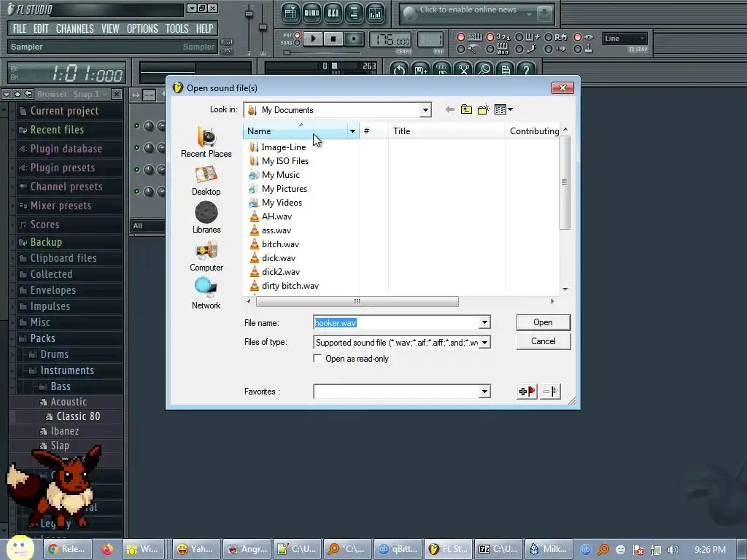
Task: Toggle auto scrolling arrow LED
Action: coord(549,49)
